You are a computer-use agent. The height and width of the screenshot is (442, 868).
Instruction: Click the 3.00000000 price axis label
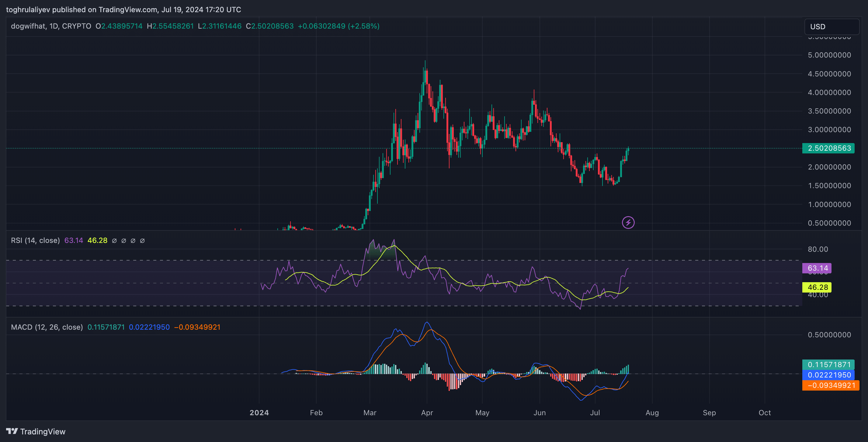coord(829,130)
